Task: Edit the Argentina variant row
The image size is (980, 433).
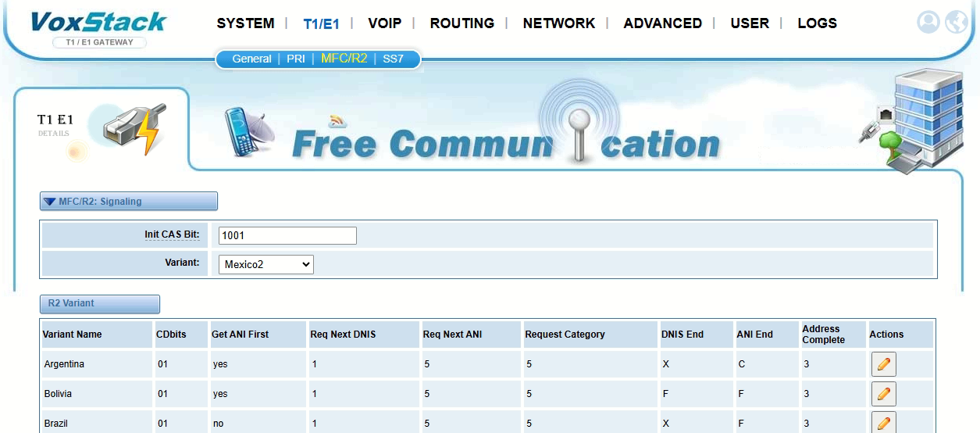Action: click(883, 364)
